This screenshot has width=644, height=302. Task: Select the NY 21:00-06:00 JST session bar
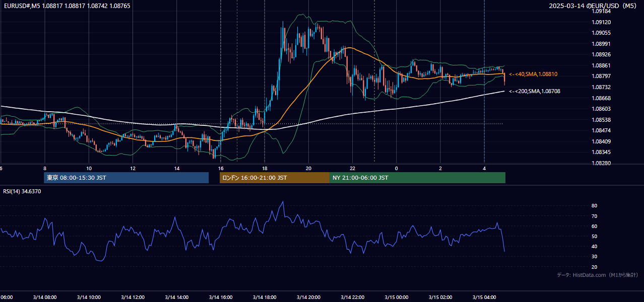(417, 178)
